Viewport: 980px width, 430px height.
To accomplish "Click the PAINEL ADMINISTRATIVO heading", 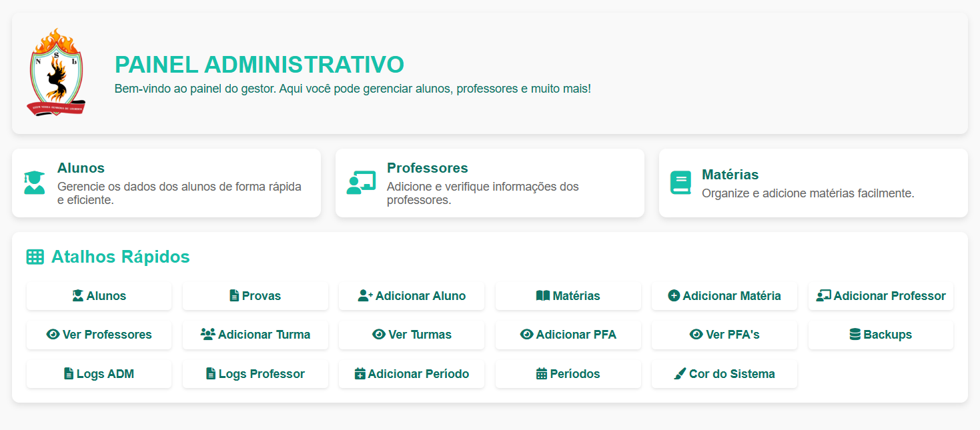I will click(x=260, y=65).
